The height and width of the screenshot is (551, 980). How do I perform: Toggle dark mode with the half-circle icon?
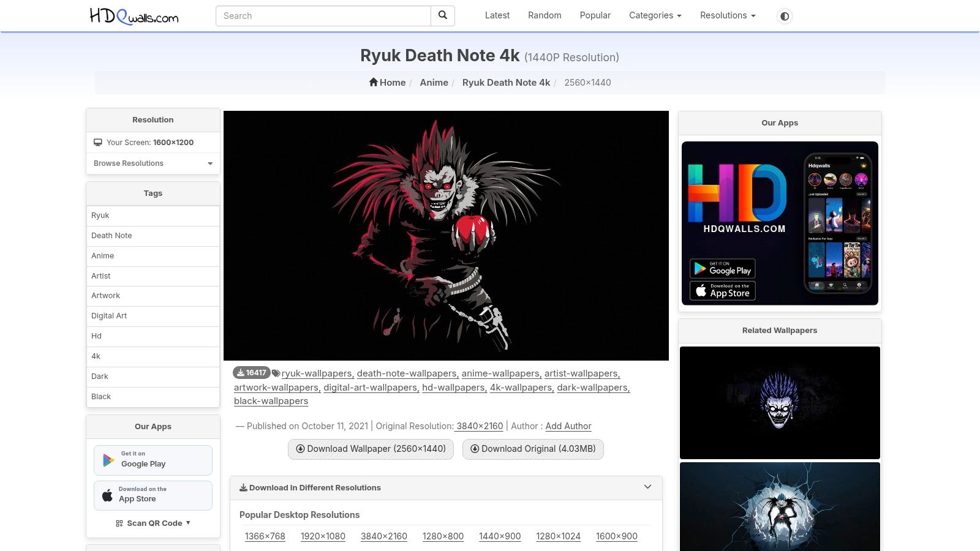784,16
